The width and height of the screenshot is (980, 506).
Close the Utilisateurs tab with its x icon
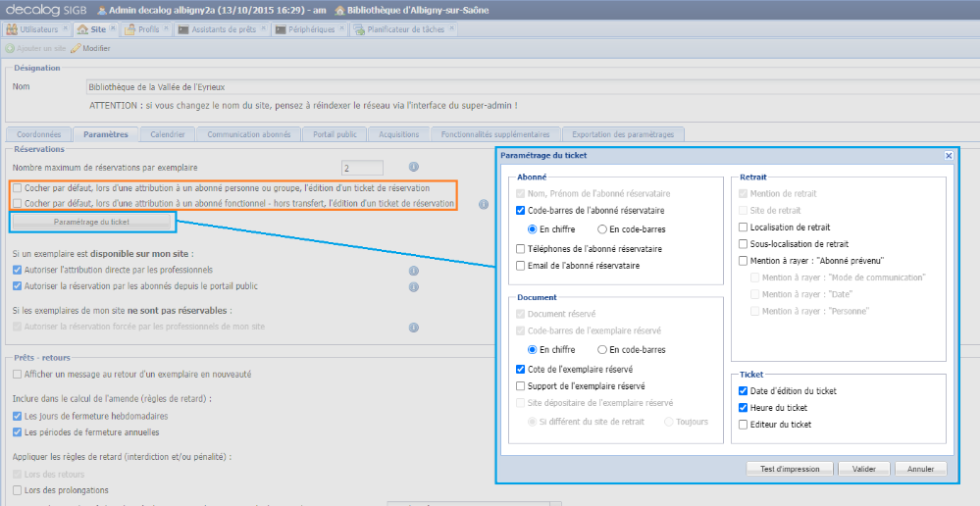(65, 29)
